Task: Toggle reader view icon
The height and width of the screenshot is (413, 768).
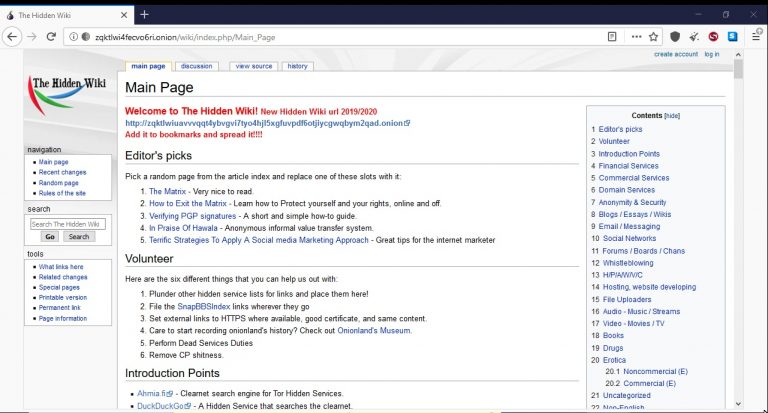Action: point(612,37)
